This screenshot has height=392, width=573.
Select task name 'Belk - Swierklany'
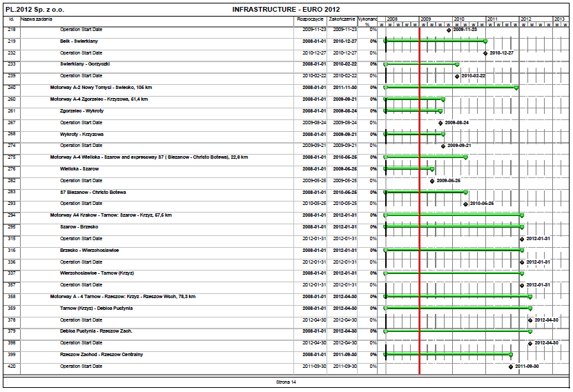[79, 41]
